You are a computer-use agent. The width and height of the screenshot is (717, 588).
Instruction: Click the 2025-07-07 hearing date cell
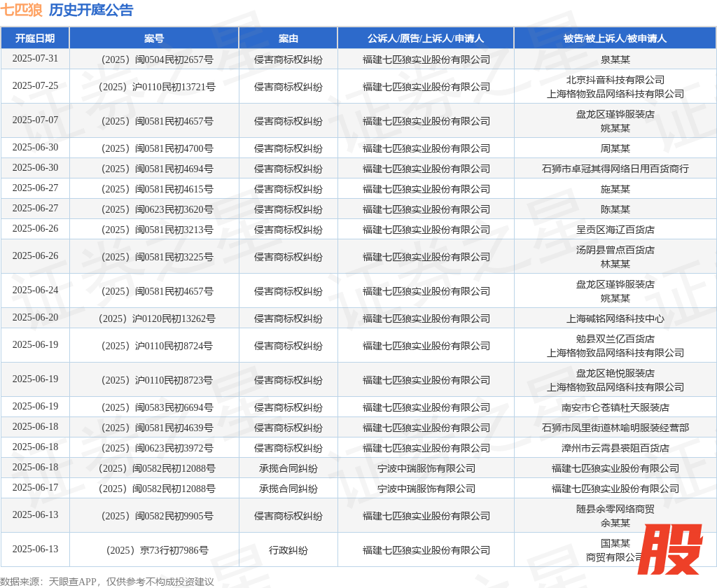coord(35,120)
